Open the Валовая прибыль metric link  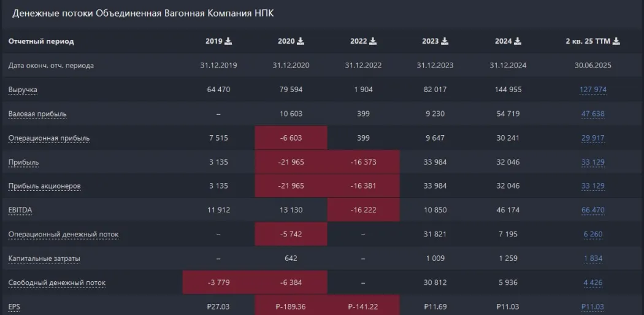[x=37, y=114]
